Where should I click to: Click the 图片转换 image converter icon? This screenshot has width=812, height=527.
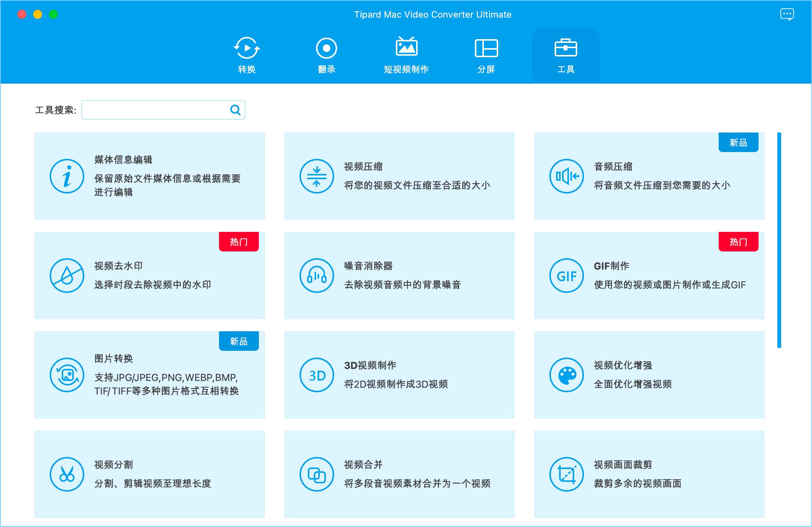(67, 375)
